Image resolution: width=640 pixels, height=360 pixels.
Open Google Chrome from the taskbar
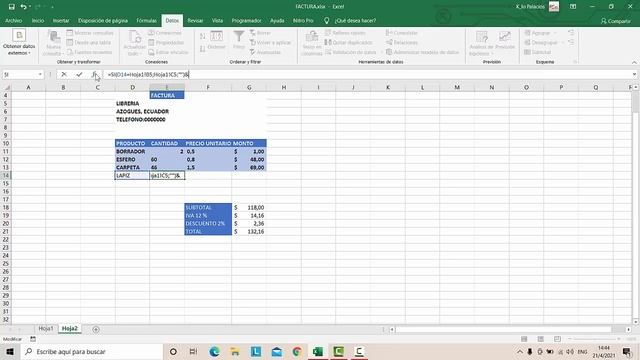297,351
